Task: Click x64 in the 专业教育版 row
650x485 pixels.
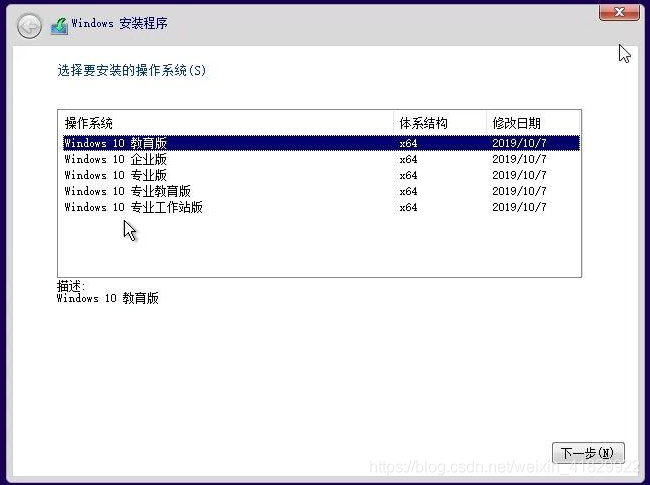Action: [x=408, y=191]
